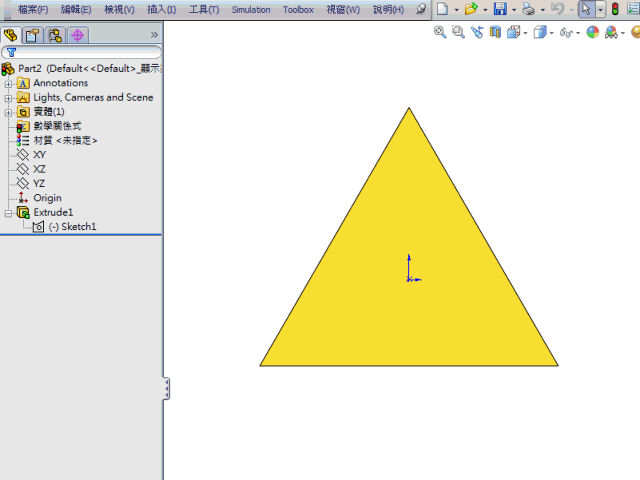Screen dimensions: 640x480
Task: Click the Section View icon
Action: pos(495,32)
